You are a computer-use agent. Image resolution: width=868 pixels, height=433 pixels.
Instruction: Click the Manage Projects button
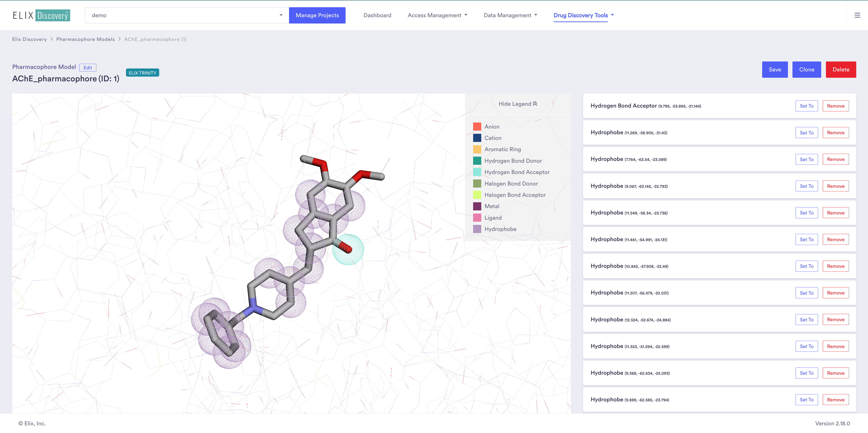317,16
